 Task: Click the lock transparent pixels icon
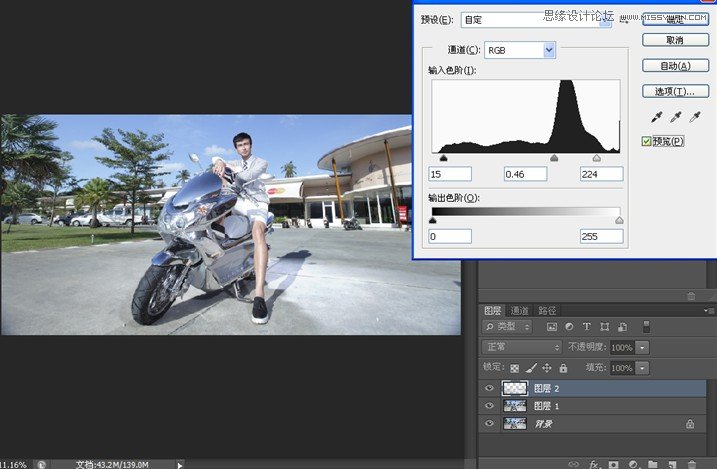[x=515, y=368]
